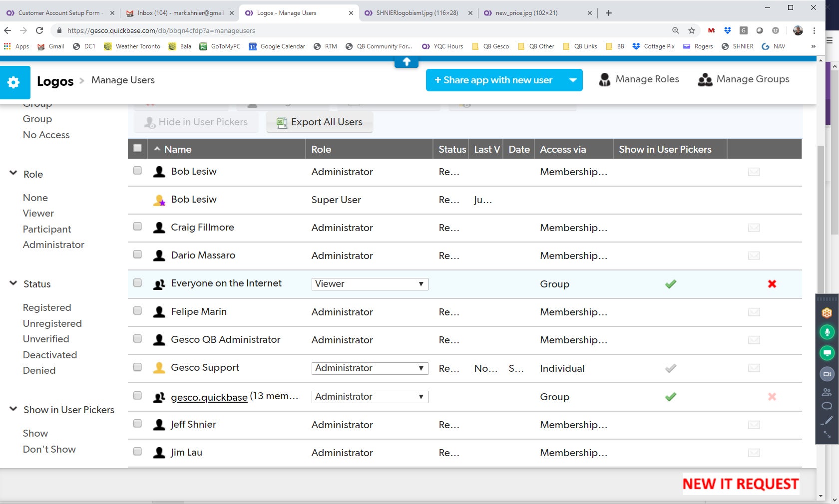Check the box for Craig Fillmore
Viewport: 839px width, 504px height.
[137, 227]
